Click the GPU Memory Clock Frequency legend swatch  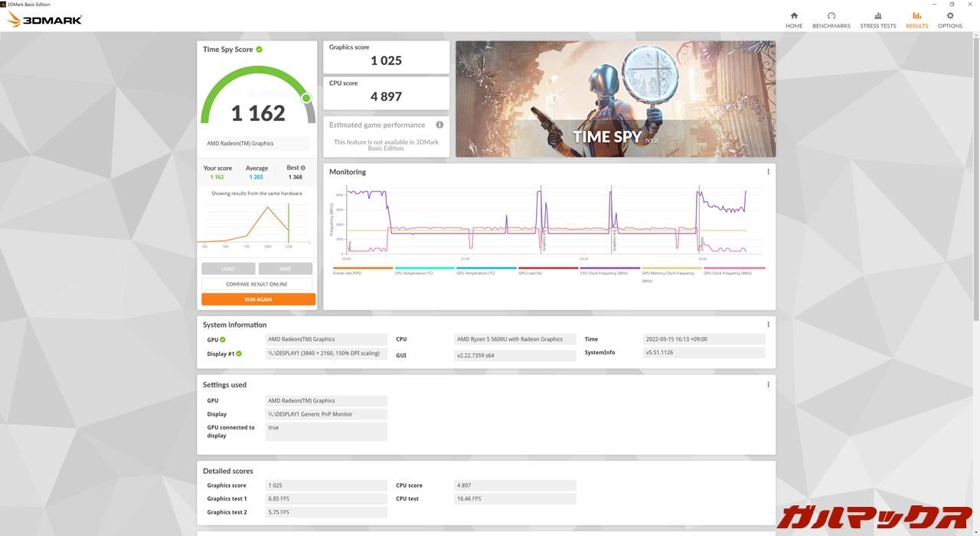(671, 268)
